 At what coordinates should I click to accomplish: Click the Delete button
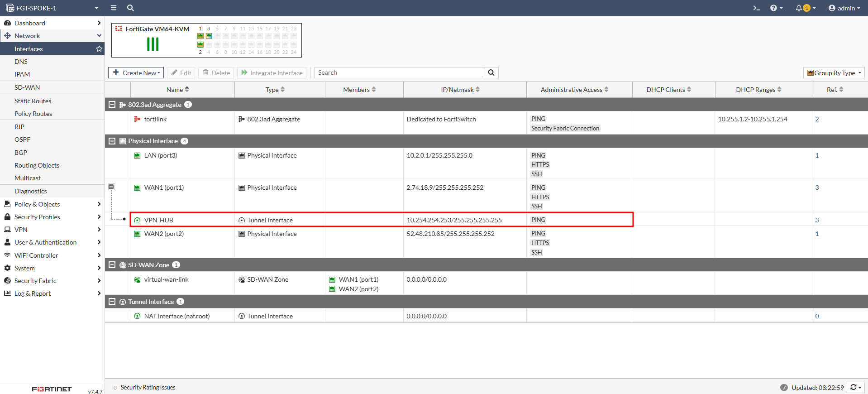(x=216, y=72)
